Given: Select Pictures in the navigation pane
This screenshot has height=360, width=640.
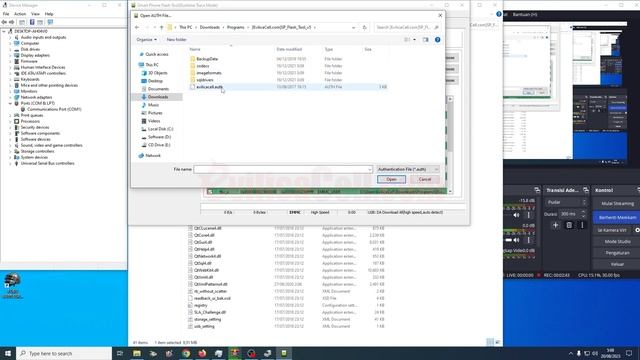Looking at the screenshot, I should pyautogui.click(x=155, y=113).
